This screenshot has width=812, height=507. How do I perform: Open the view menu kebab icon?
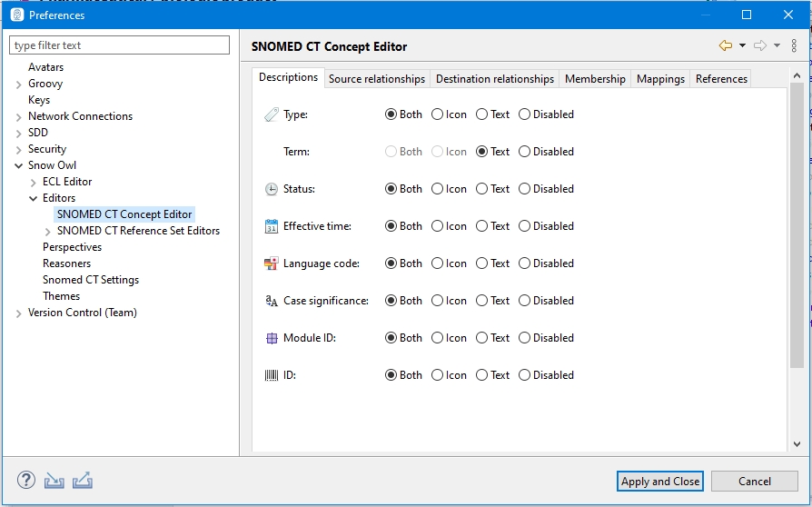tap(795, 45)
